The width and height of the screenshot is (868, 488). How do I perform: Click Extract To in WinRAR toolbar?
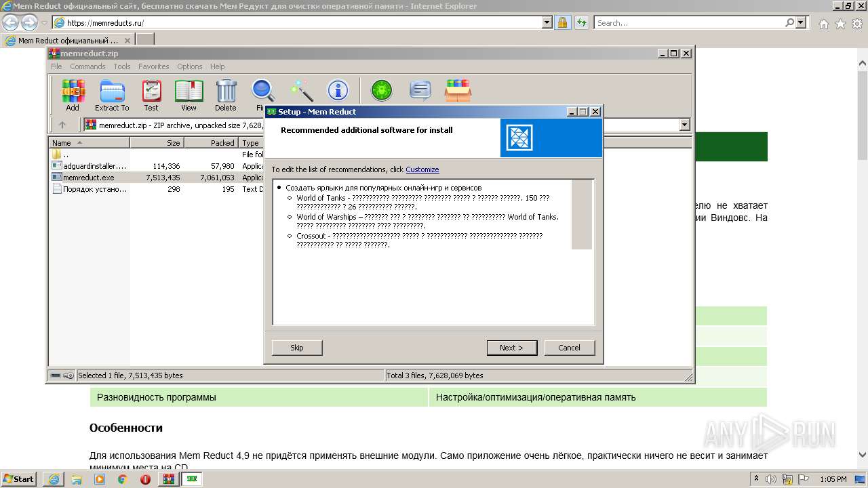pyautogui.click(x=112, y=95)
